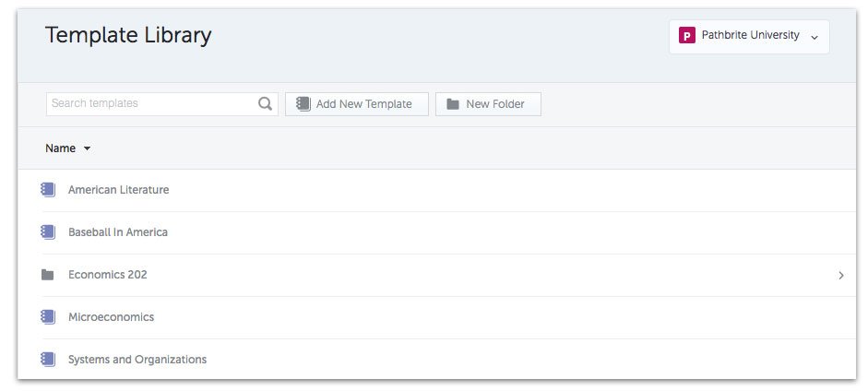Expand Economics 202 folder with right chevron
The height and width of the screenshot is (391, 868).
[841, 275]
